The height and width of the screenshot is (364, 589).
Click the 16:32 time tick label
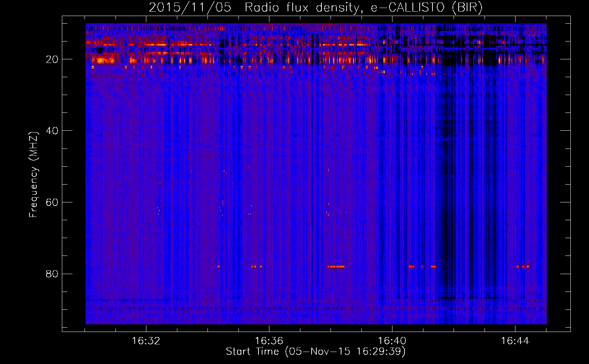[x=146, y=341]
